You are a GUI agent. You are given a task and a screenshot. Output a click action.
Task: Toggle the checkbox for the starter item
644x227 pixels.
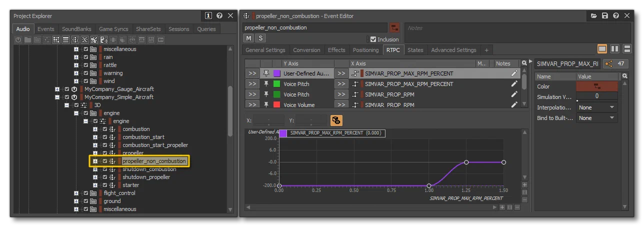pos(105,185)
